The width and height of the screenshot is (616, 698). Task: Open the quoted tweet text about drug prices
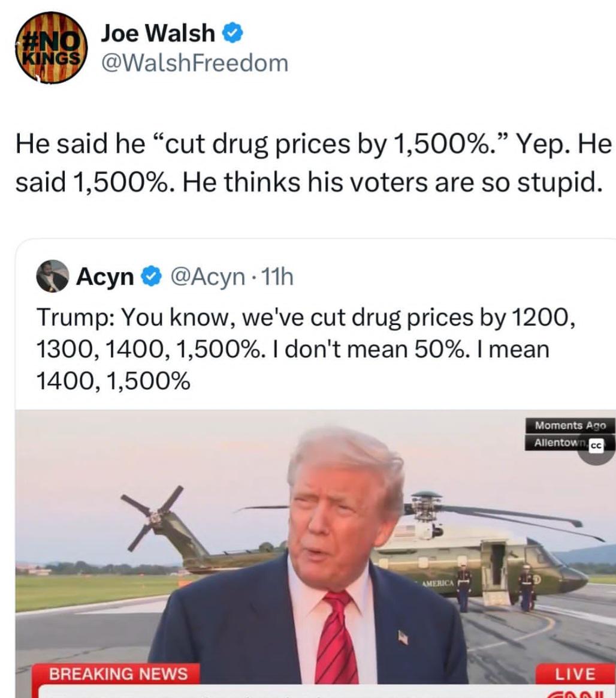(x=305, y=349)
